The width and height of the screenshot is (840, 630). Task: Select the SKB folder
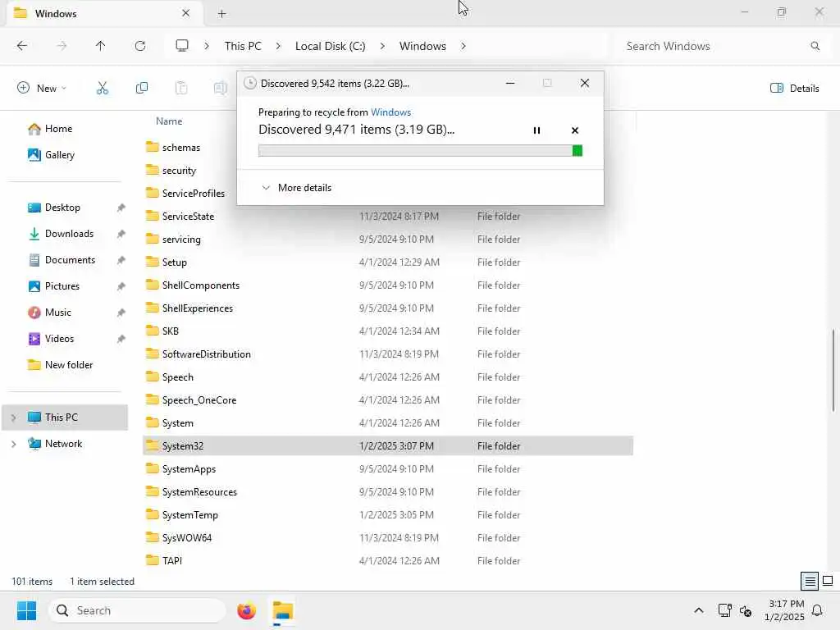(x=388, y=331)
